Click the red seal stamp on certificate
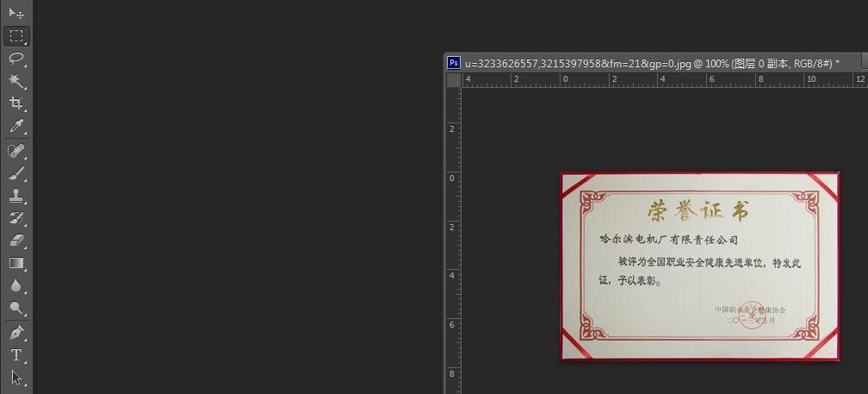The image size is (868, 394). [753, 316]
